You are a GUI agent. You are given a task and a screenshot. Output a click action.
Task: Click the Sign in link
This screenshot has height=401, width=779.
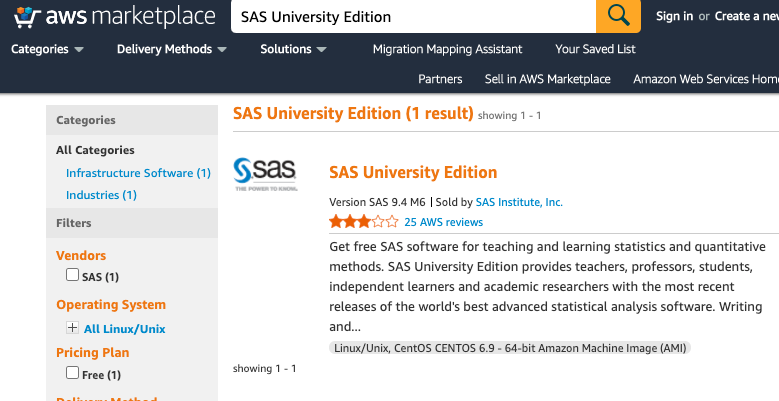674,16
